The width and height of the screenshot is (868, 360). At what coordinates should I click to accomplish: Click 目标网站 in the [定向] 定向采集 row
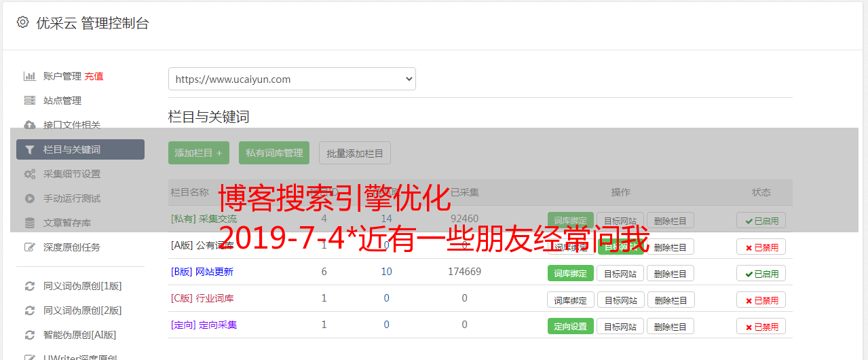[620, 326]
